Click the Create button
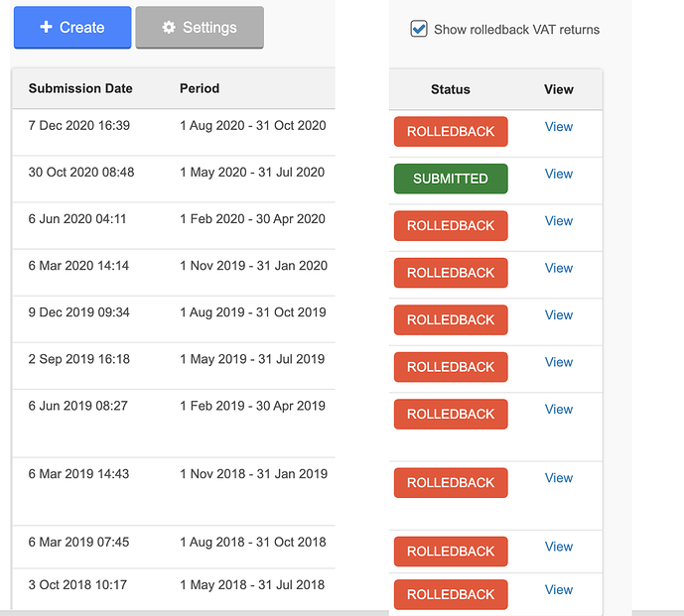684x616 pixels. (72, 28)
